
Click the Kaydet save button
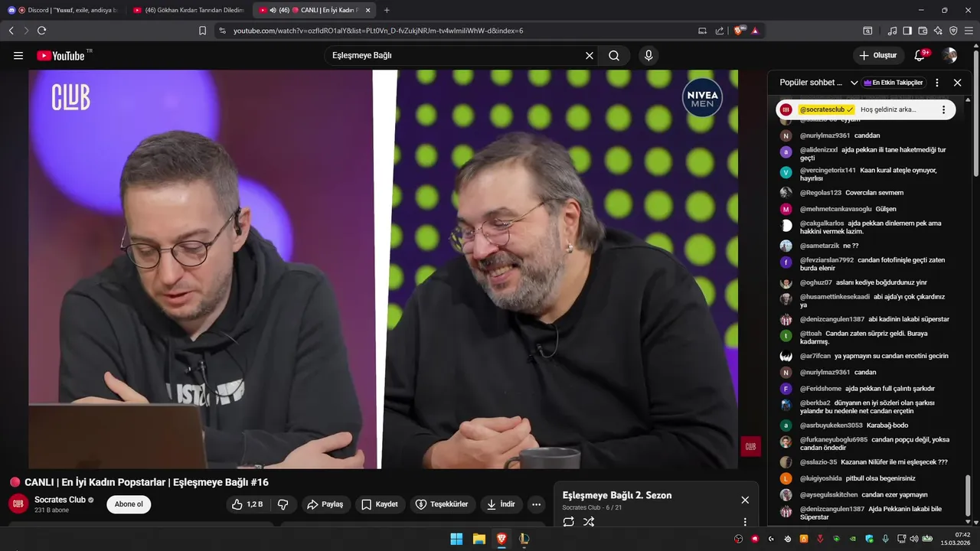(380, 504)
